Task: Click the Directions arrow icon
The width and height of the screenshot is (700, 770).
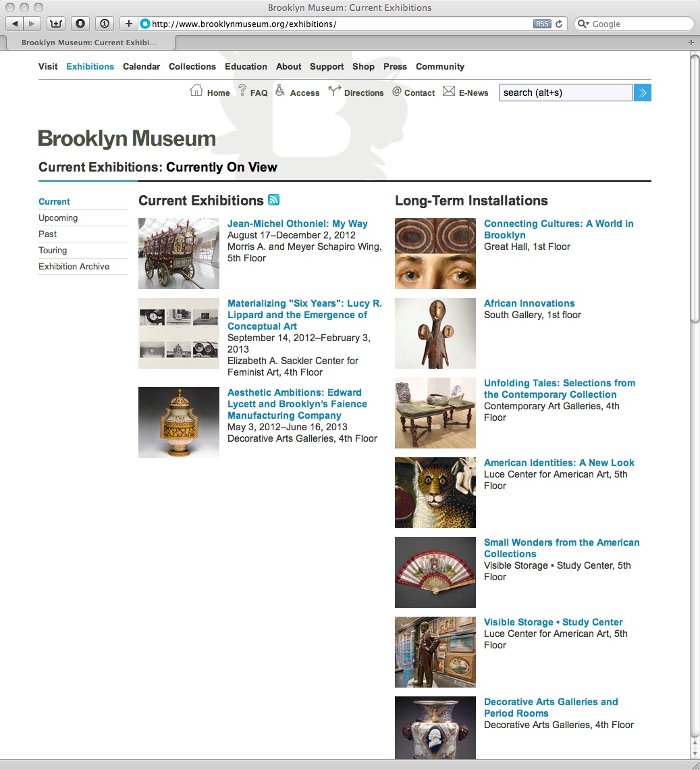Action: pyautogui.click(x=334, y=91)
